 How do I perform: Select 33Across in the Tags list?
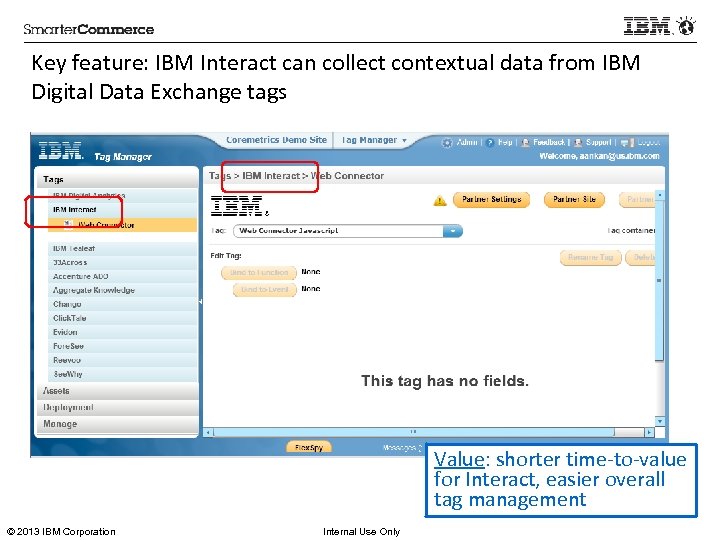123,262
